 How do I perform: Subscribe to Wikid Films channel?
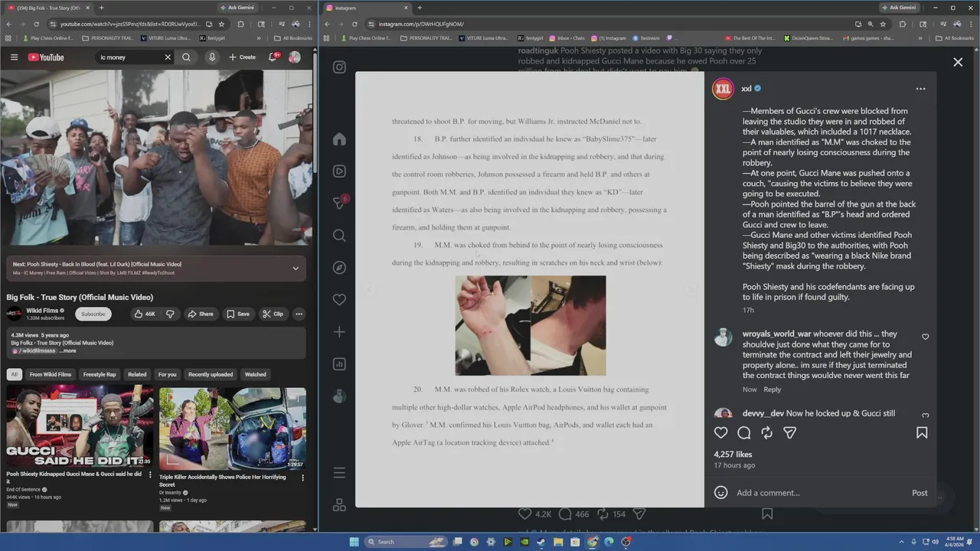pos(93,314)
